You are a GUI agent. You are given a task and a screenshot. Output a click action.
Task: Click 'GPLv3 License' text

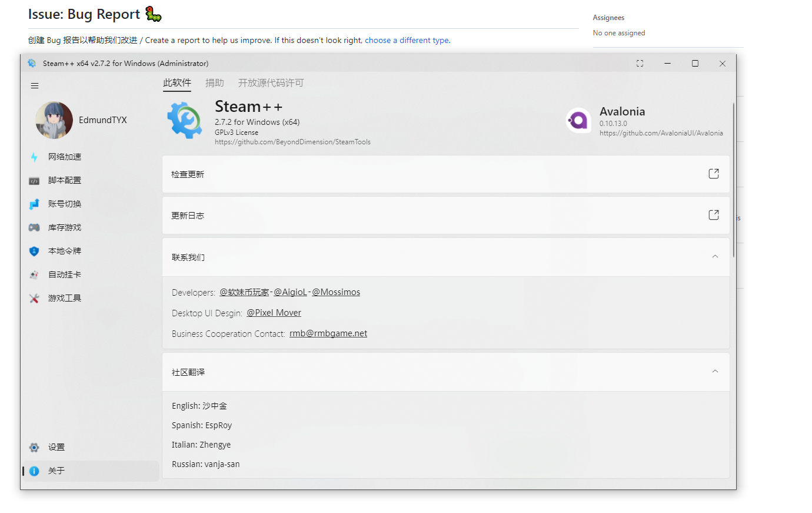237,133
